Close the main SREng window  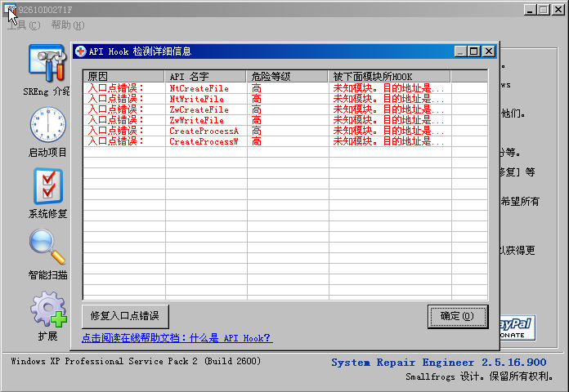click(558, 10)
